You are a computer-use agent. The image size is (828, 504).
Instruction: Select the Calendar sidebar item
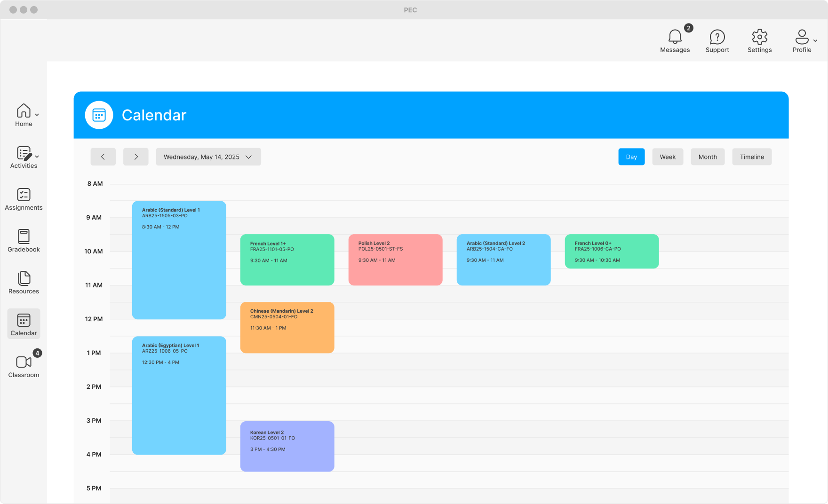tap(24, 324)
